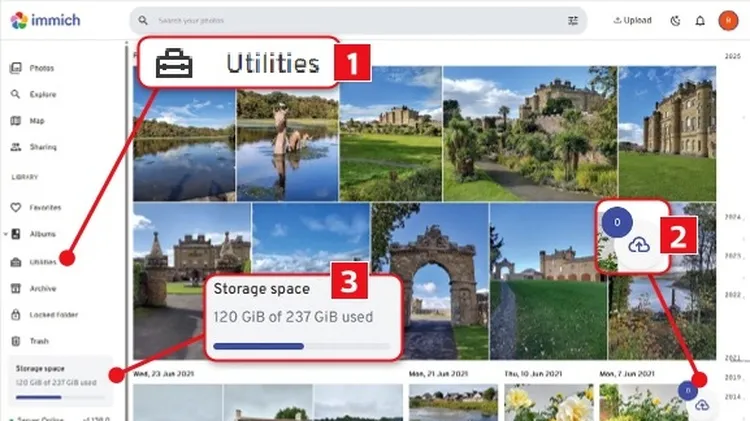Screen dimensions: 750x421
Task: Open the cloud upload panel icon
Action: [702, 405]
